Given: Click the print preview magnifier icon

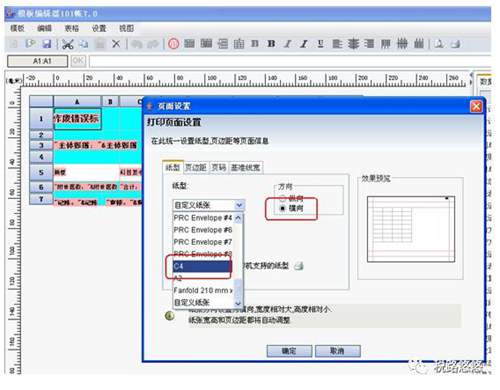Looking at the screenshot, I should pyautogui.click(x=439, y=44).
